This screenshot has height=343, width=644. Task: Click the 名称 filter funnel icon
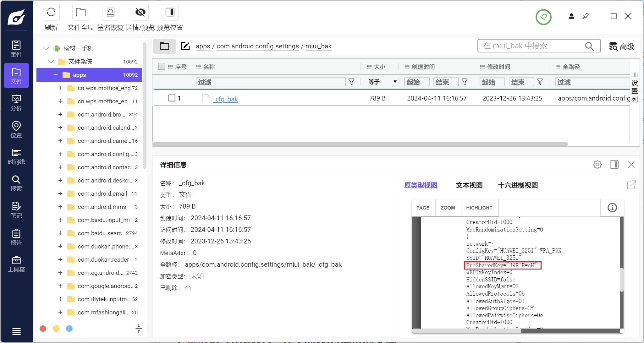[351, 82]
